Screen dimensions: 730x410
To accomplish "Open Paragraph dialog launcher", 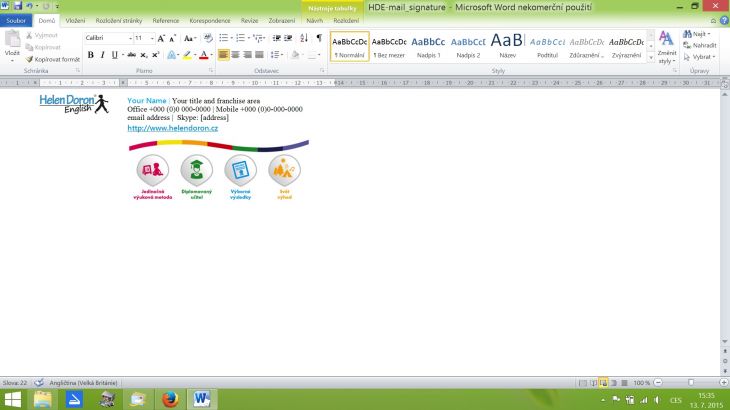I will 322,70.
